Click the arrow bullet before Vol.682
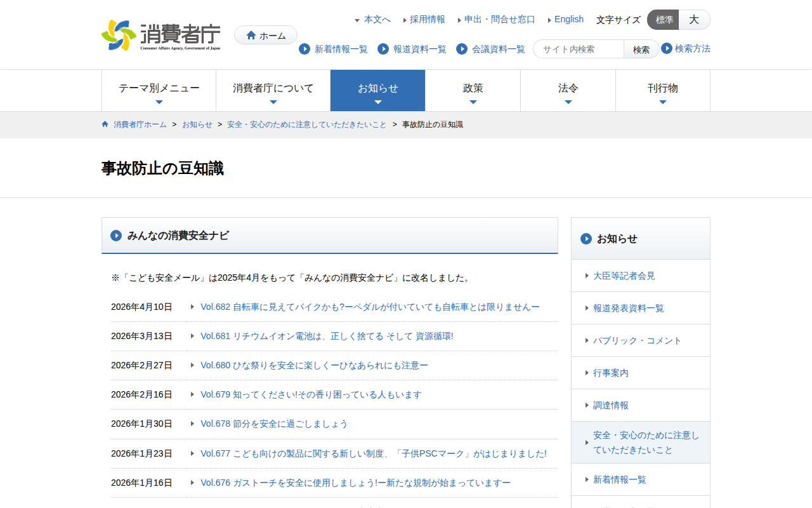The image size is (812, 508). tap(192, 307)
